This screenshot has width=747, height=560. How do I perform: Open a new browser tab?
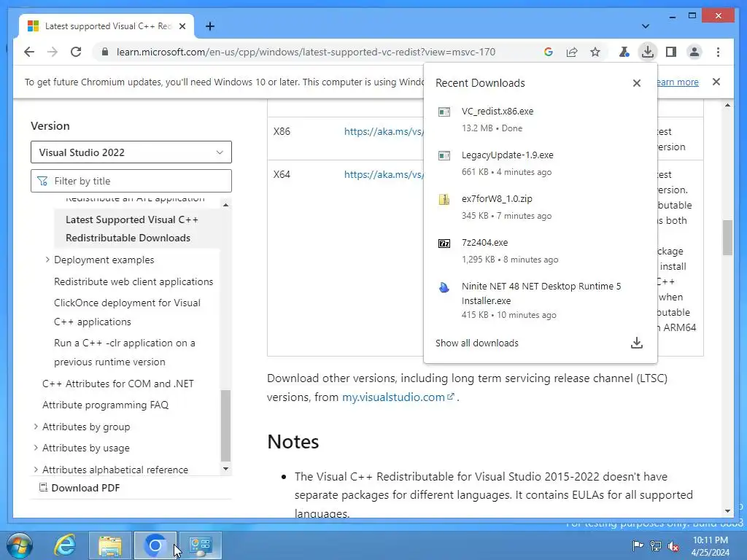coord(210,26)
